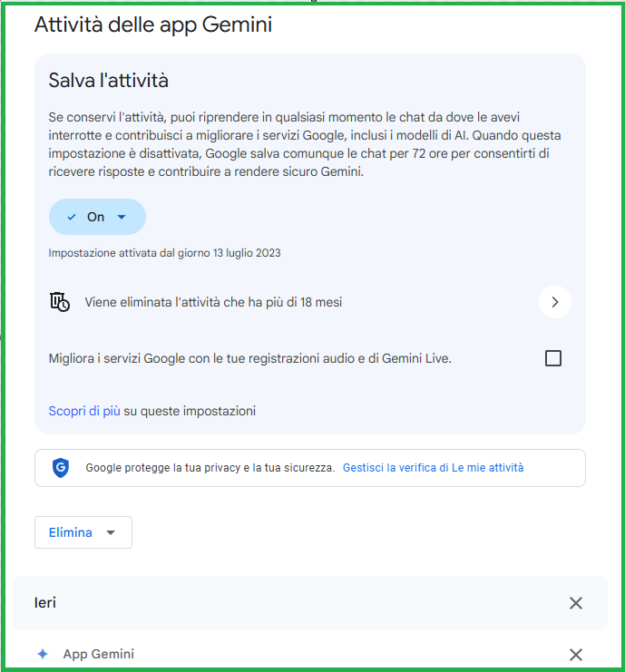Delete the Ieri activity group with X

(x=575, y=603)
